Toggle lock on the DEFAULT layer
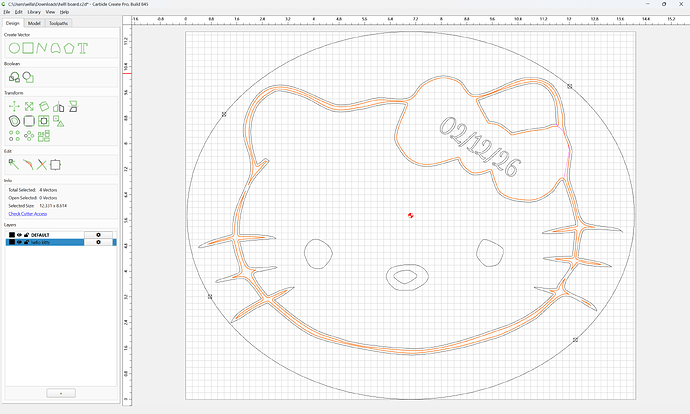 (x=26, y=235)
